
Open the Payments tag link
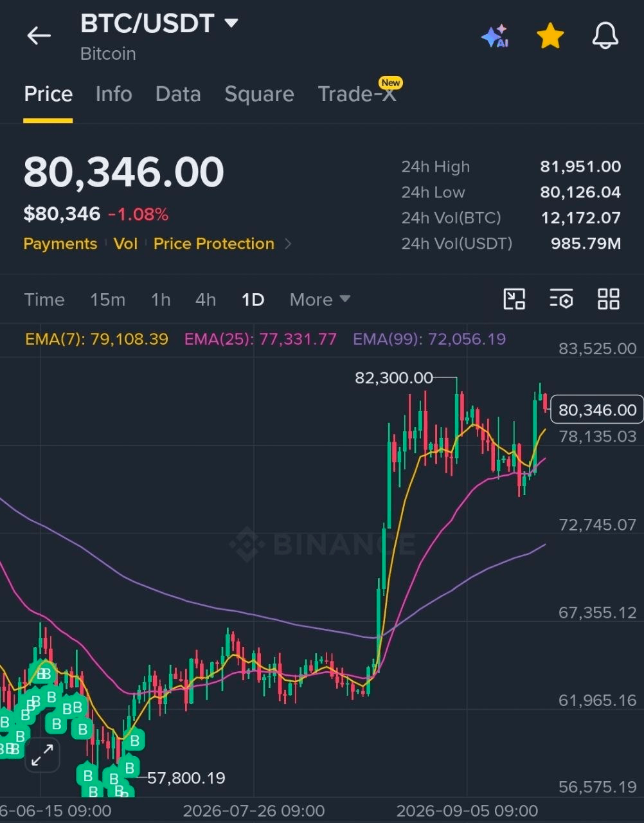60,244
